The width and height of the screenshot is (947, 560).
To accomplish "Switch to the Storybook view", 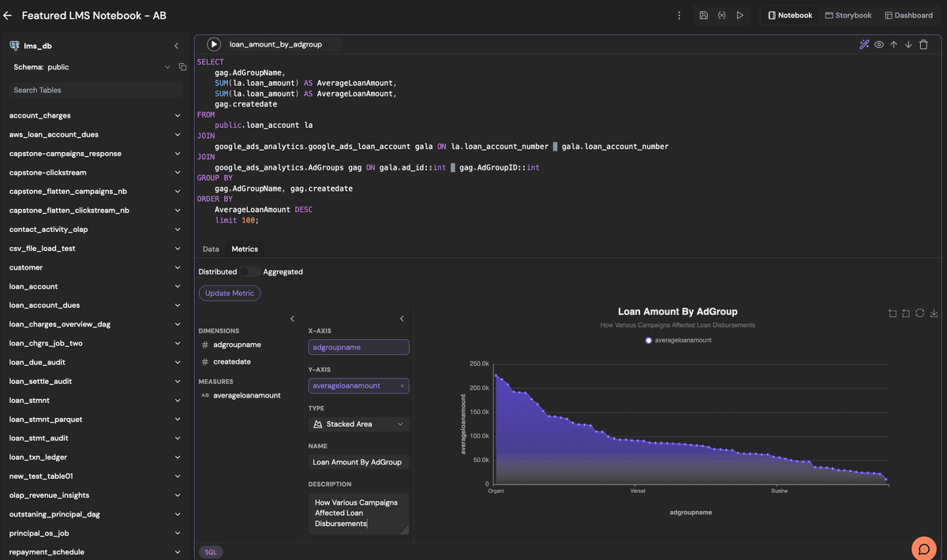I will (x=848, y=15).
